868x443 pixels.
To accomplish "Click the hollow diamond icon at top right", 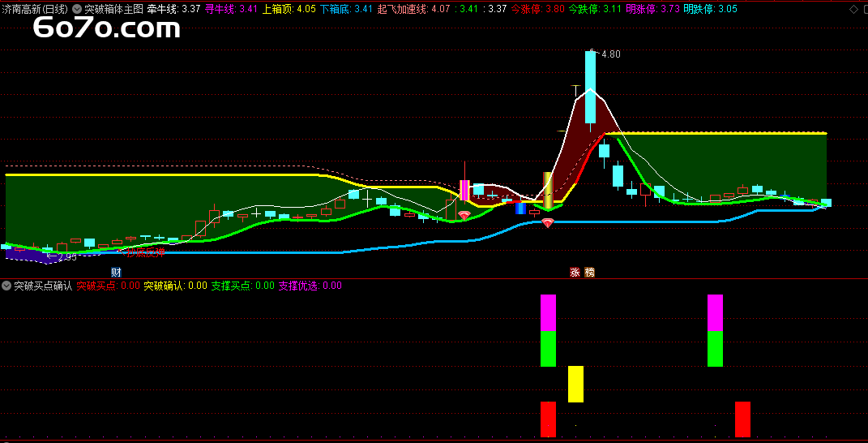I will [852, 9].
